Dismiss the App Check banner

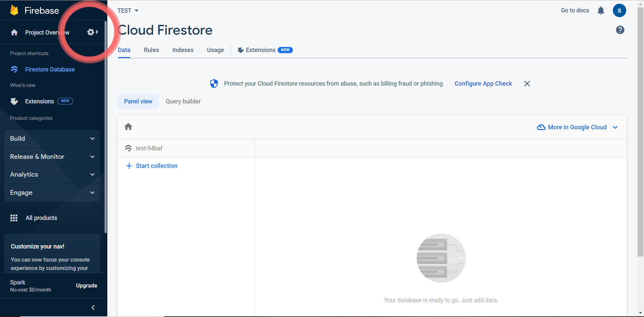(527, 84)
